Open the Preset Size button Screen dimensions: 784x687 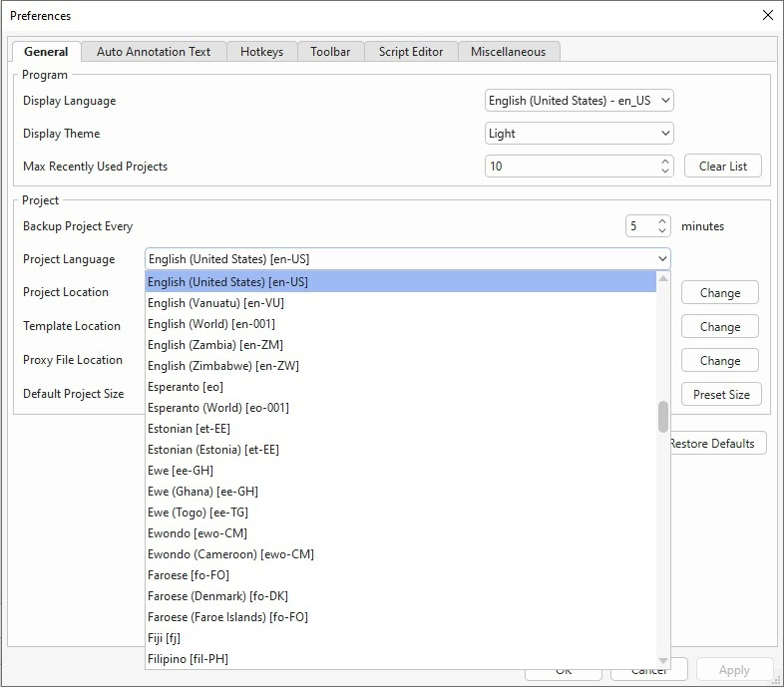pos(721,395)
